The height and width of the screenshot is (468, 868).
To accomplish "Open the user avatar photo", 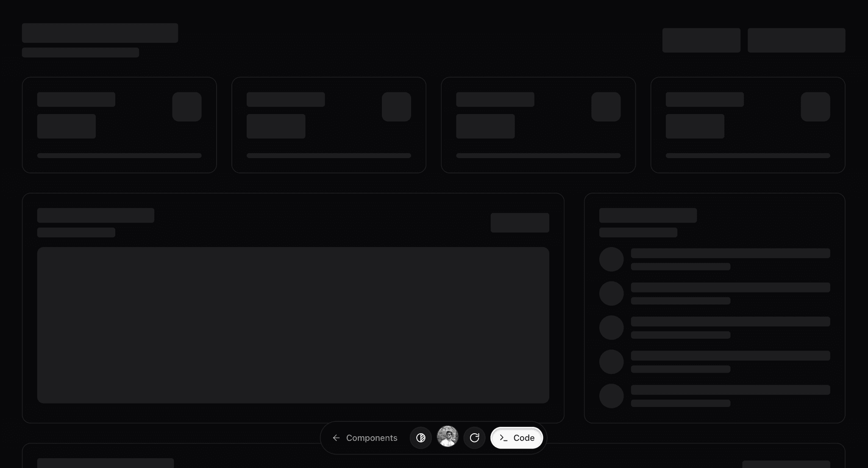I will coord(448,437).
